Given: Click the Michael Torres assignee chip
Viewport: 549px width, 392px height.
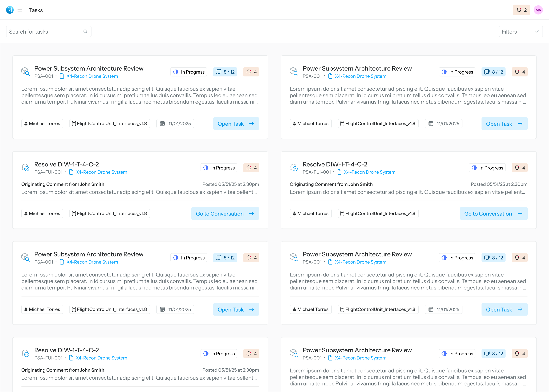Looking at the screenshot, I should coord(42,123).
